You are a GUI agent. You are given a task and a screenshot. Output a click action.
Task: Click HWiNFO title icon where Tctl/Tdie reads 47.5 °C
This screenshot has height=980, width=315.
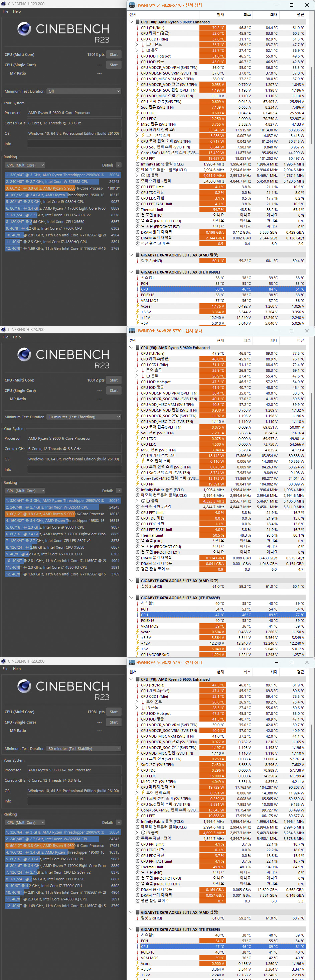(132, 662)
